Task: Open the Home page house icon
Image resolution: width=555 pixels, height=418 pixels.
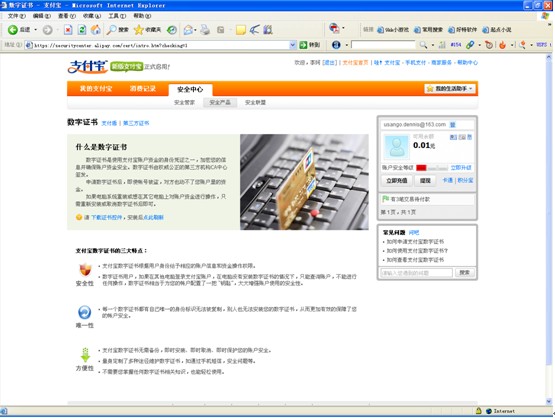Action: tap(96, 30)
